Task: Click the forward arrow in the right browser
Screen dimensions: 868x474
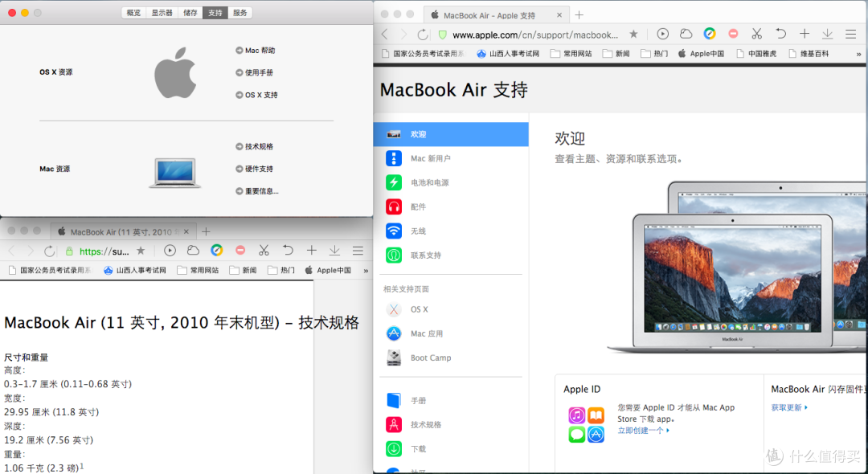Action: pos(403,35)
